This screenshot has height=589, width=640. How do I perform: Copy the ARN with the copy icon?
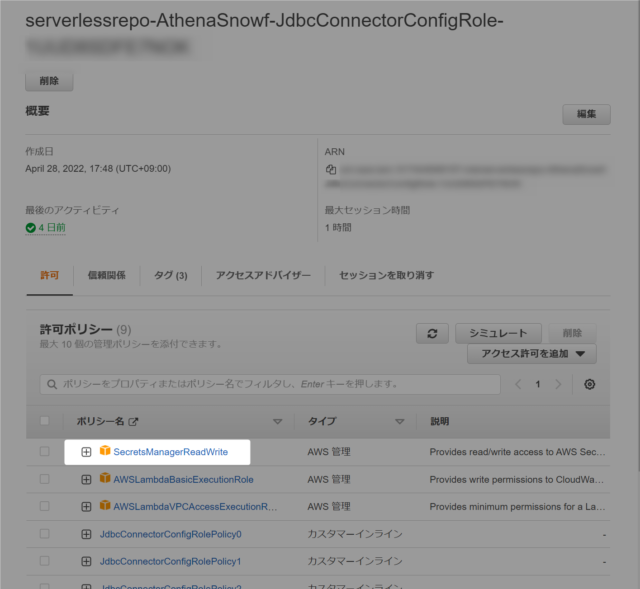331,169
